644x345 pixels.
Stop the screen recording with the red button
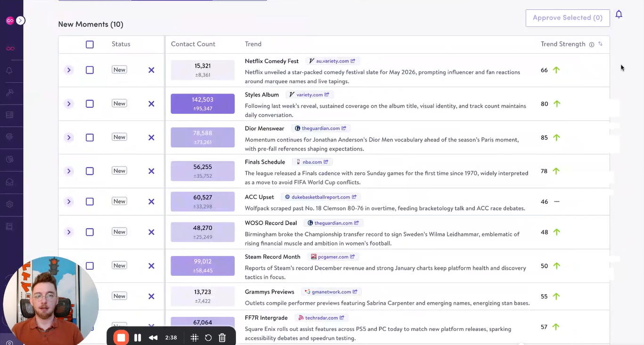[121, 337]
